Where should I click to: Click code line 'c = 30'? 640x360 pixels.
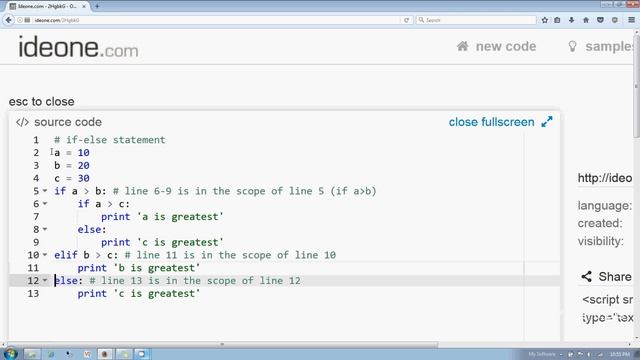click(x=72, y=178)
